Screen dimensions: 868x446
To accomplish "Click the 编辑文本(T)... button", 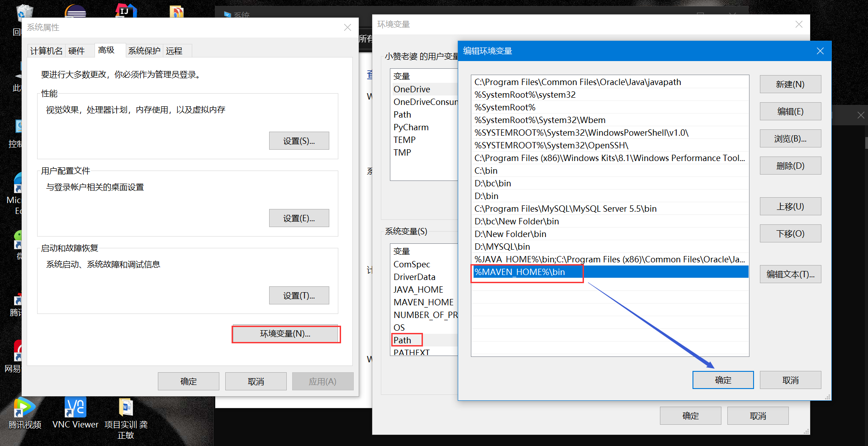I will [x=790, y=274].
